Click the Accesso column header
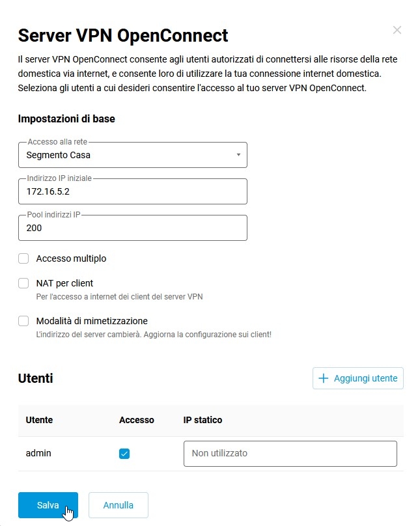The height and width of the screenshot is (526, 420). click(137, 420)
